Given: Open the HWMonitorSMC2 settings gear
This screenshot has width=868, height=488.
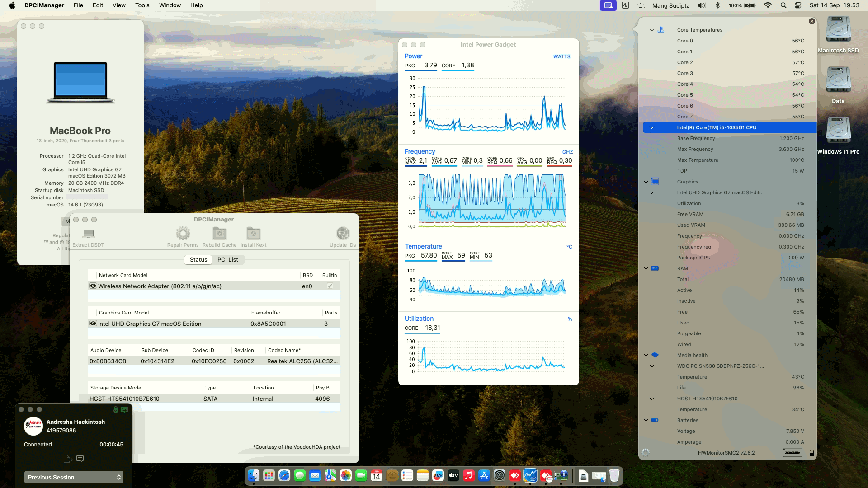Looking at the screenshot, I should click(646, 453).
